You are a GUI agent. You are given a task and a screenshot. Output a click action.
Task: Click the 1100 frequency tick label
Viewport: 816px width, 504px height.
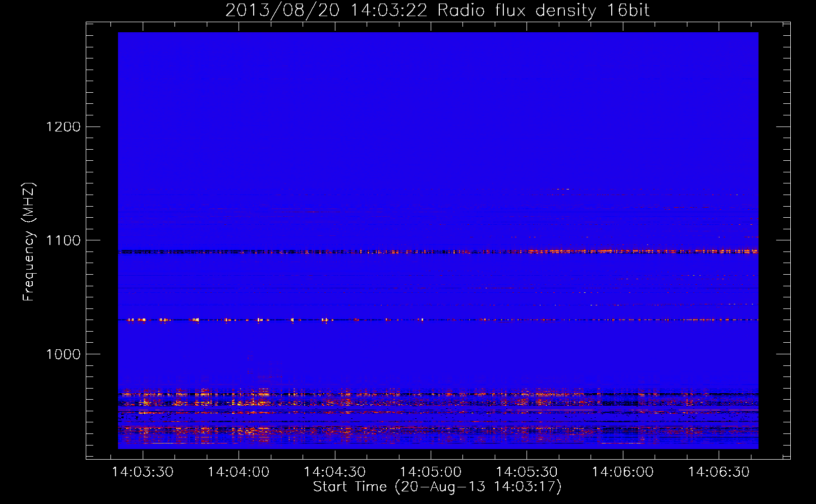coord(64,240)
